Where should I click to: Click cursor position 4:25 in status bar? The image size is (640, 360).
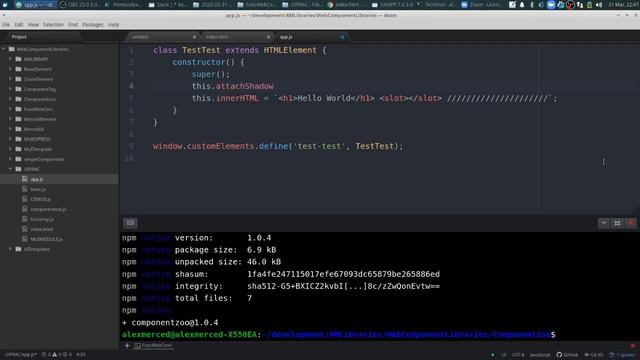81,355
